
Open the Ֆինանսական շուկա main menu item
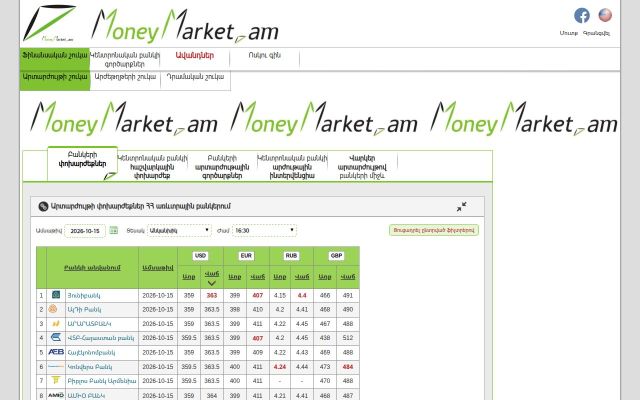coord(55,59)
